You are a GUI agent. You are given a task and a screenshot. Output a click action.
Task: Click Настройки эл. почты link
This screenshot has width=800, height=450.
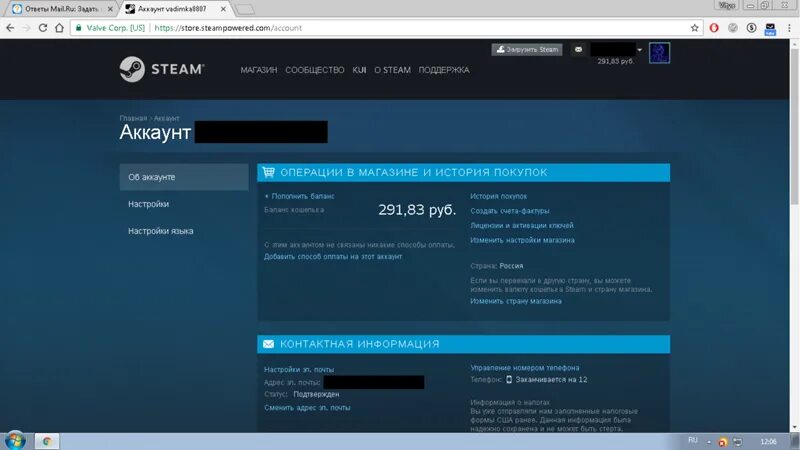pyautogui.click(x=299, y=369)
